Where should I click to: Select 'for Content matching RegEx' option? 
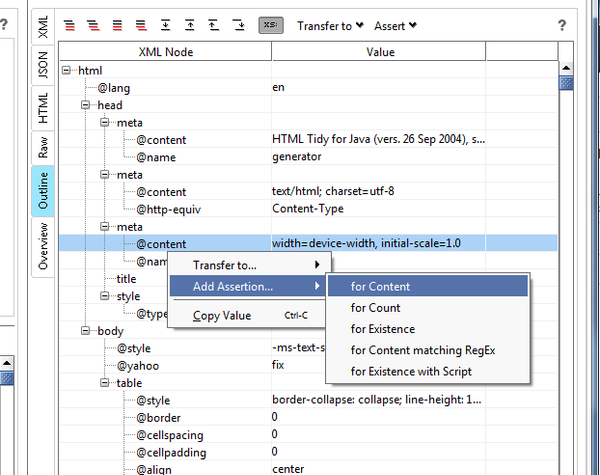(423, 350)
